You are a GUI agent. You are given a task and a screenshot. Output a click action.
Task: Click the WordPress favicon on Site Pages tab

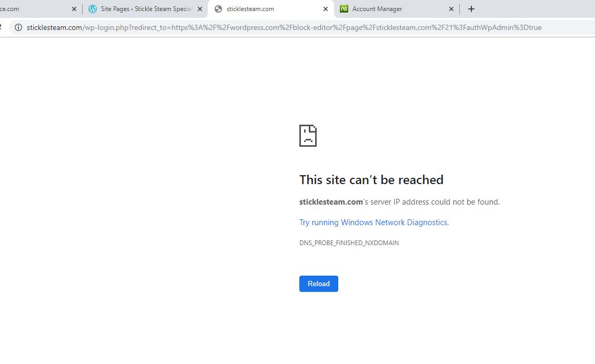pos(93,9)
